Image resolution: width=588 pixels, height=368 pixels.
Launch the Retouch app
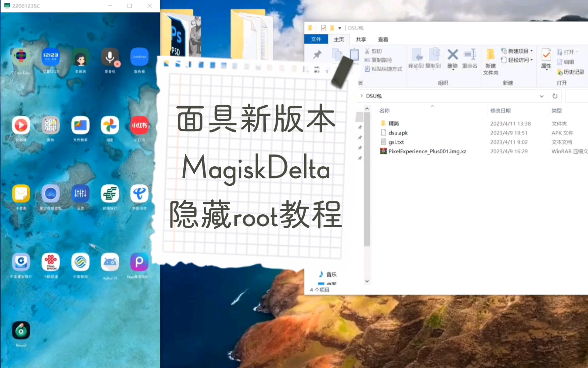click(21, 330)
